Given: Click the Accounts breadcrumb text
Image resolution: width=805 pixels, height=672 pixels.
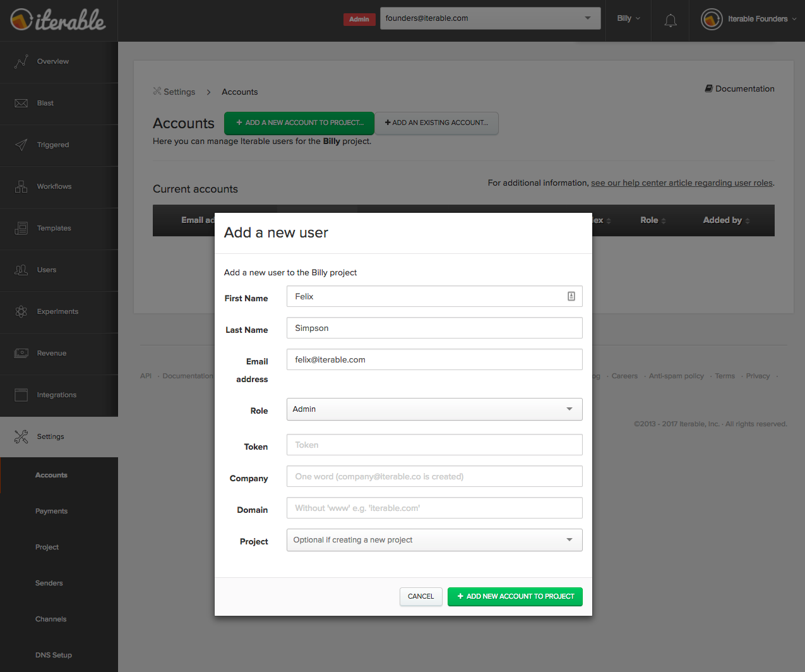Looking at the screenshot, I should 240,92.
